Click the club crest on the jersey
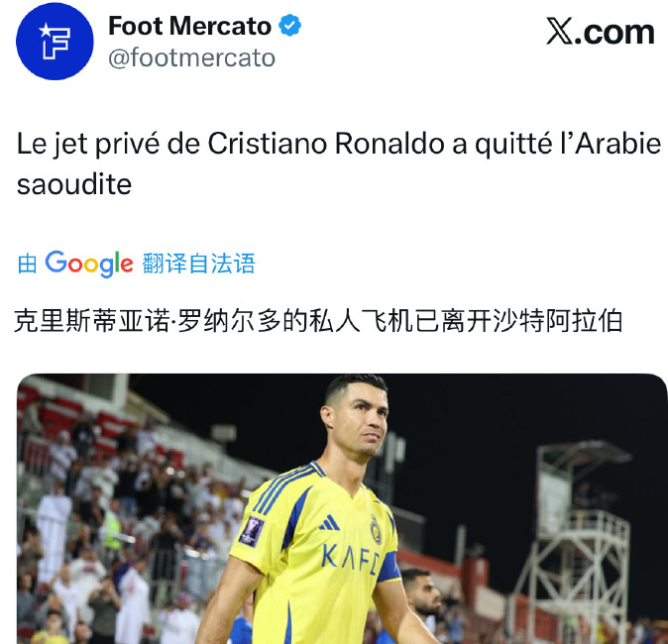 [376, 530]
